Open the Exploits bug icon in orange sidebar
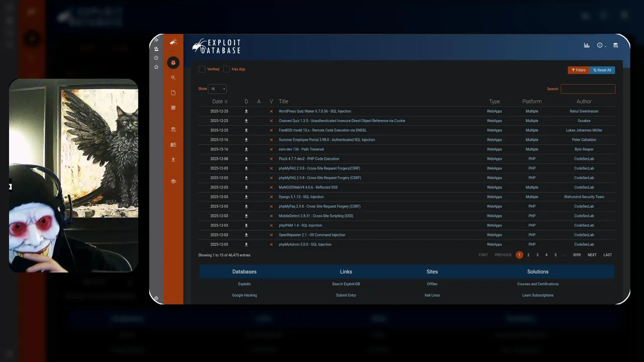This screenshot has height=362, width=644. coord(173,62)
